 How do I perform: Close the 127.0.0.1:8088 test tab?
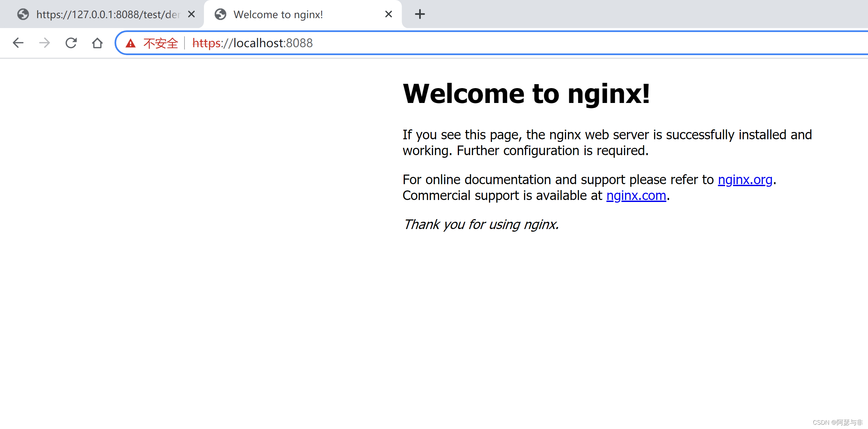[191, 14]
